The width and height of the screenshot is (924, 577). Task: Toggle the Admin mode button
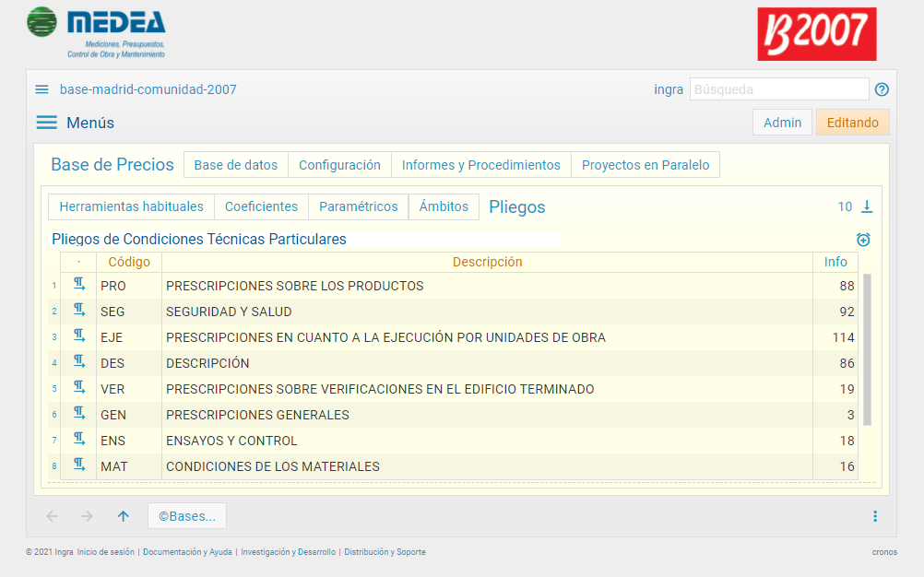tap(782, 123)
